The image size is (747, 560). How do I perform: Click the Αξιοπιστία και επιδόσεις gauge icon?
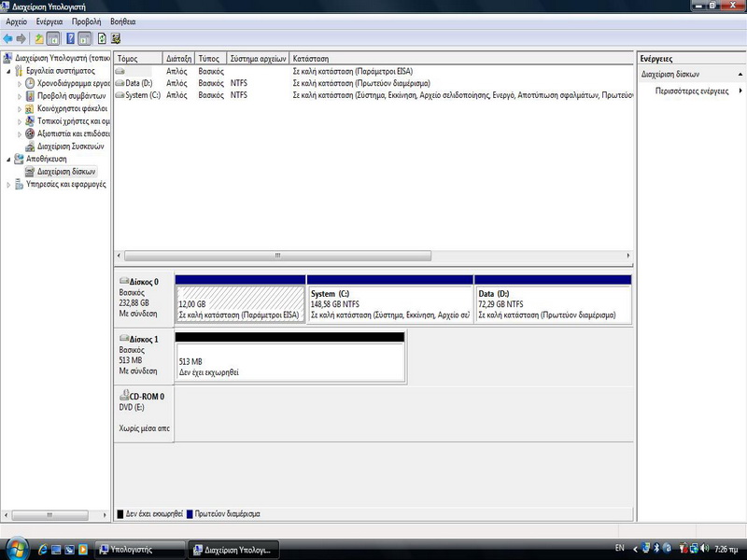tap(30, 133)
